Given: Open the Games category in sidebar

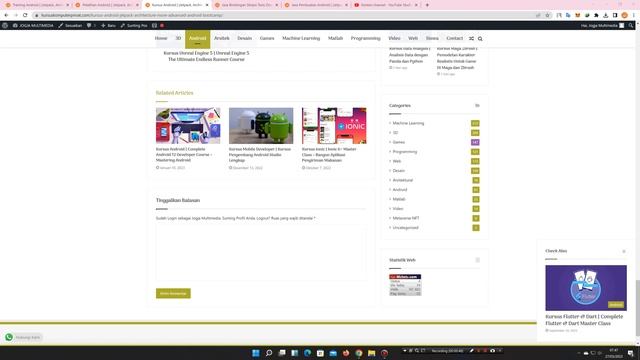Looking at the screenshot, I should 398,142.
